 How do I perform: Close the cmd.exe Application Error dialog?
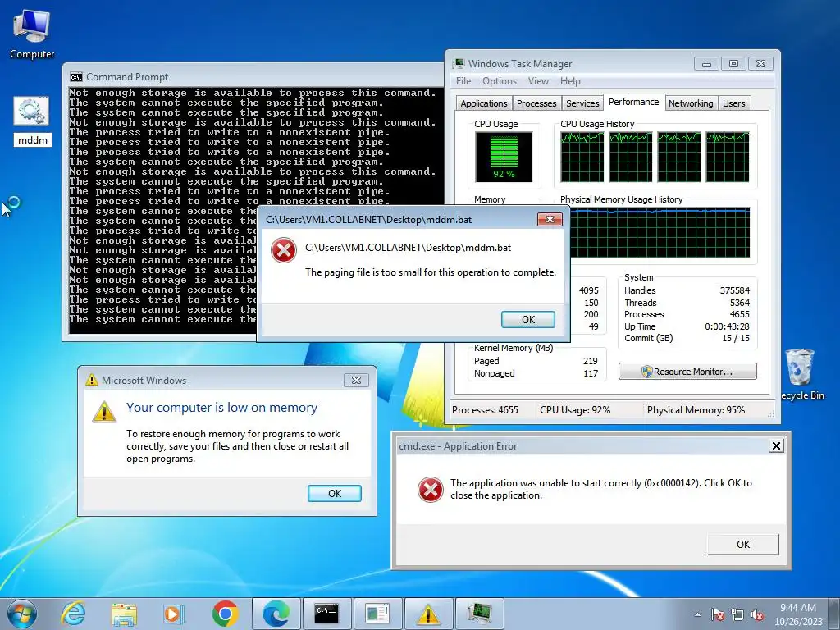[776, 445]
